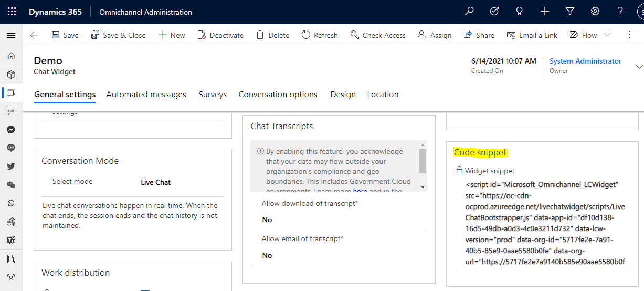This screenshot has width=644, height=291.
Task: Change the Live Chat select mode value
Action: pos(156,182)
